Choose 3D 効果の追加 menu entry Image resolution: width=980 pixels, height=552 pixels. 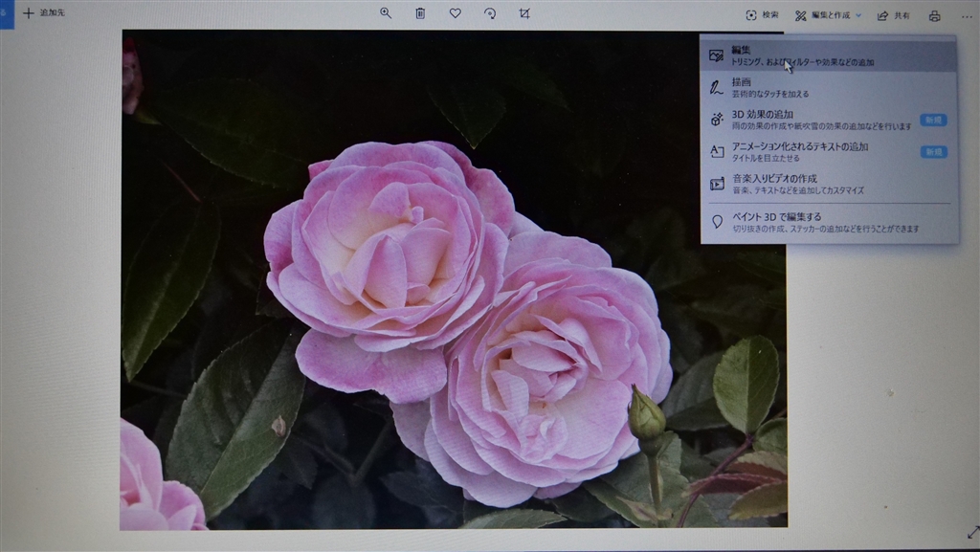point(829,120)
